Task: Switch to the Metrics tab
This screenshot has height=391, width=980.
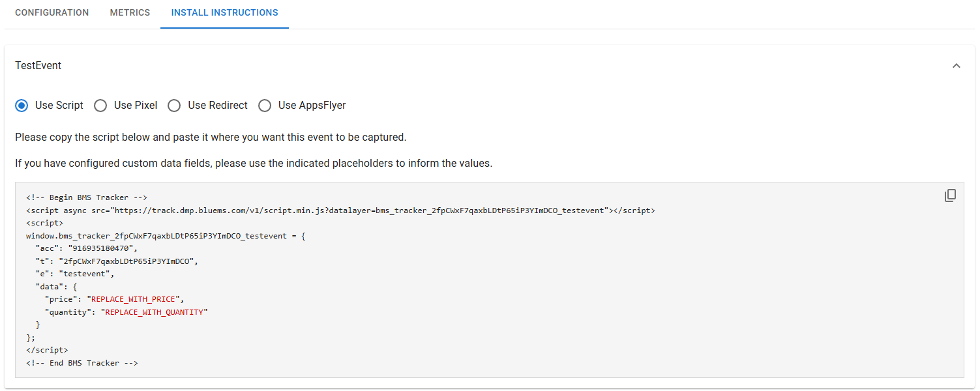Action: pos(130,13)
